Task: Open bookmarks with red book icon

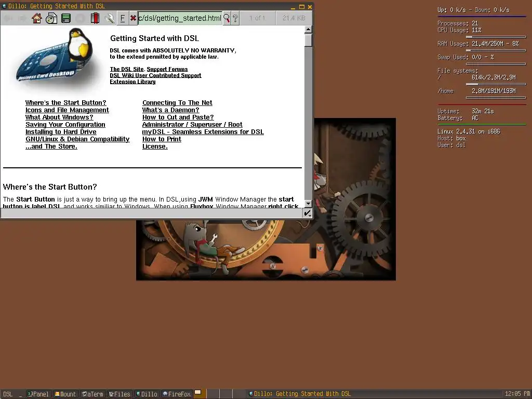Action: pos(95,18)
